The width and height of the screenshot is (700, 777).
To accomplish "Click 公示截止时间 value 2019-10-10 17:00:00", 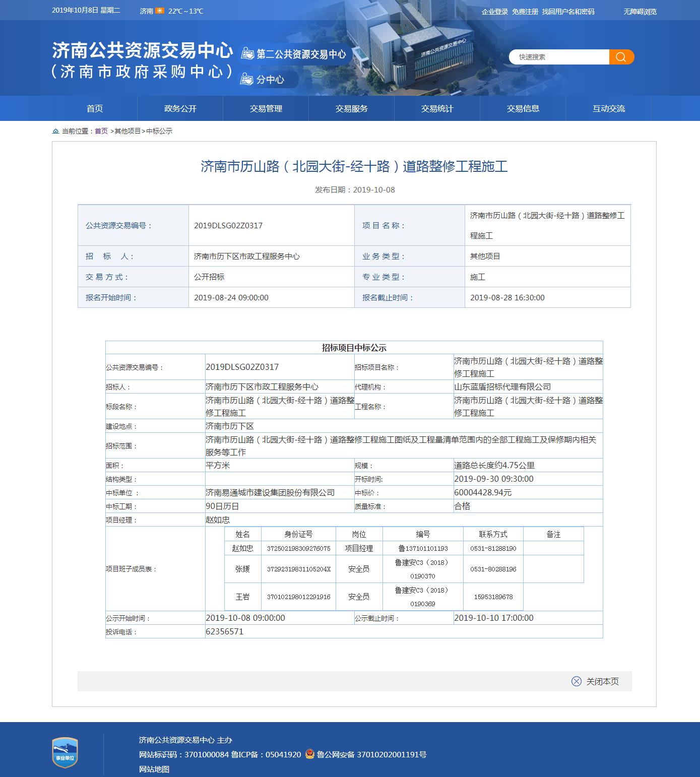I will [494, 618].
